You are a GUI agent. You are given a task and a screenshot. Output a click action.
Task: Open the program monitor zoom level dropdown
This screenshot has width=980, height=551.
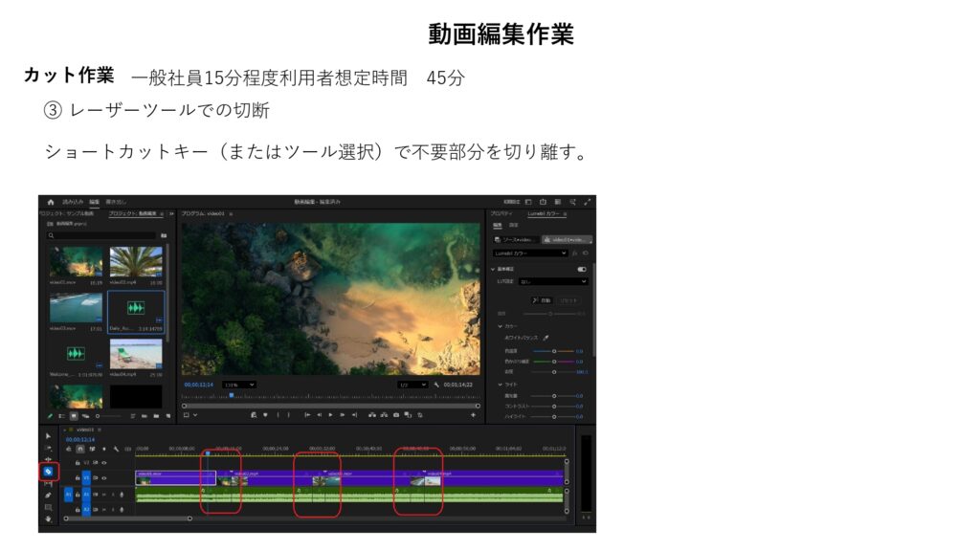[x=239, y=385]
